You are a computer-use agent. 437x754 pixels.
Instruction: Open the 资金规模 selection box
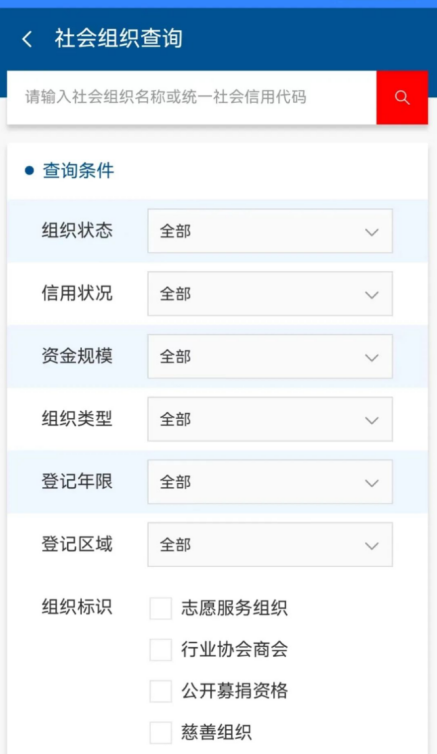coord(270,356)
